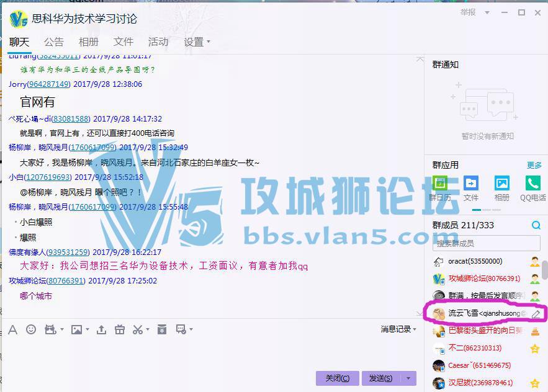Switch to the 聊天 tab
The width and height of the screenshot is (548, 392).
click(x=19, y=42)
